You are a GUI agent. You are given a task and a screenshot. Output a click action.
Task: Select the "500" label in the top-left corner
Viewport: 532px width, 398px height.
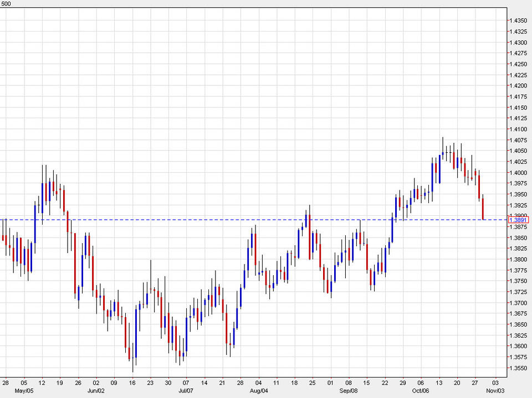(x=7, y=3)
